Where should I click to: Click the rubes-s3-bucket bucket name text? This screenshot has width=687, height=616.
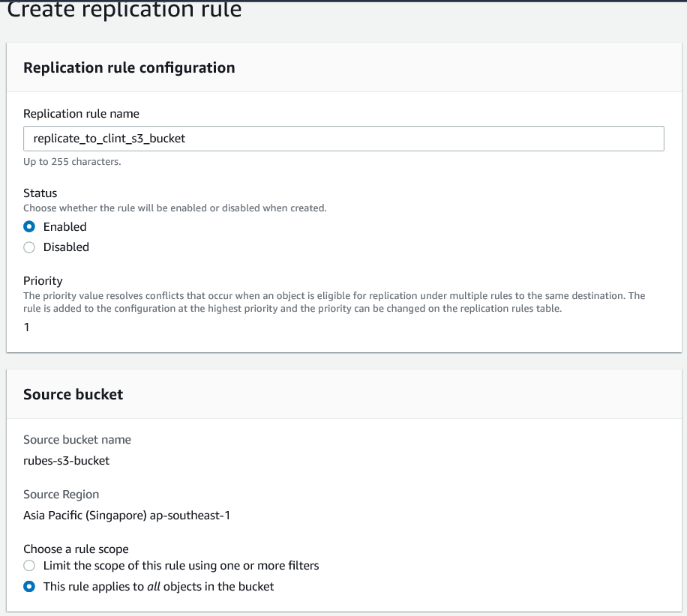pyautogui.click(x=67, y=461)
